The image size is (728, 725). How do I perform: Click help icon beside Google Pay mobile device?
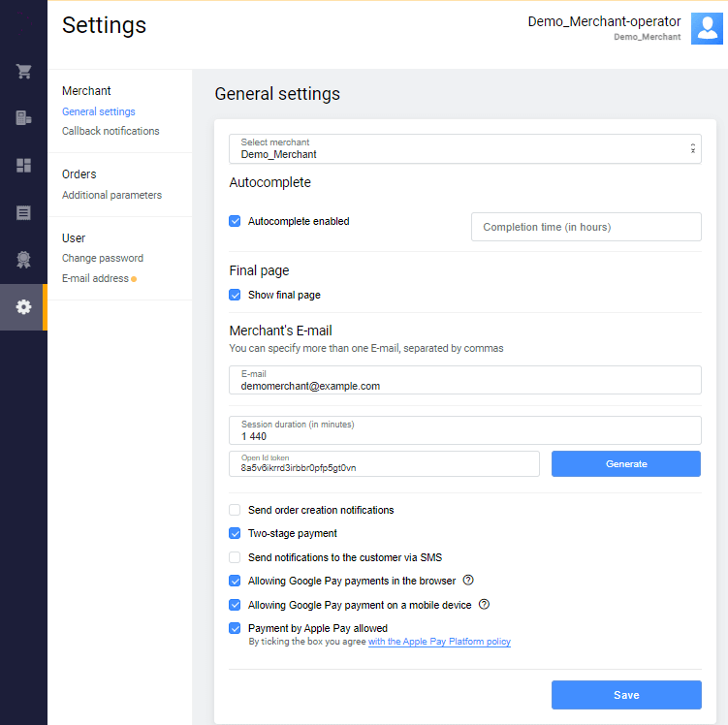(x=485, y=605)
